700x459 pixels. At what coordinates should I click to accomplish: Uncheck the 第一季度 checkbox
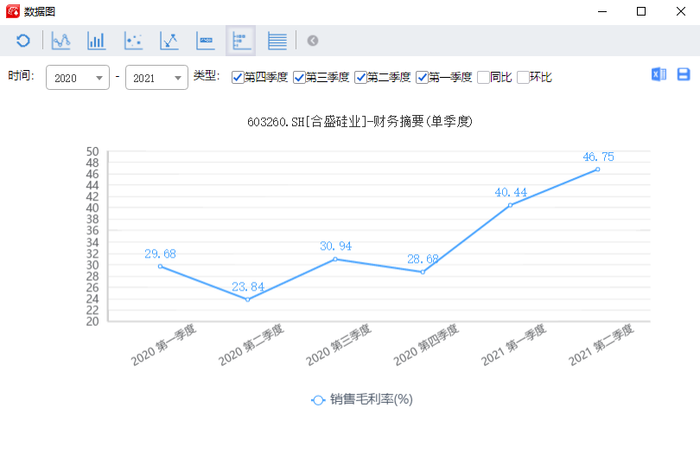422,78
